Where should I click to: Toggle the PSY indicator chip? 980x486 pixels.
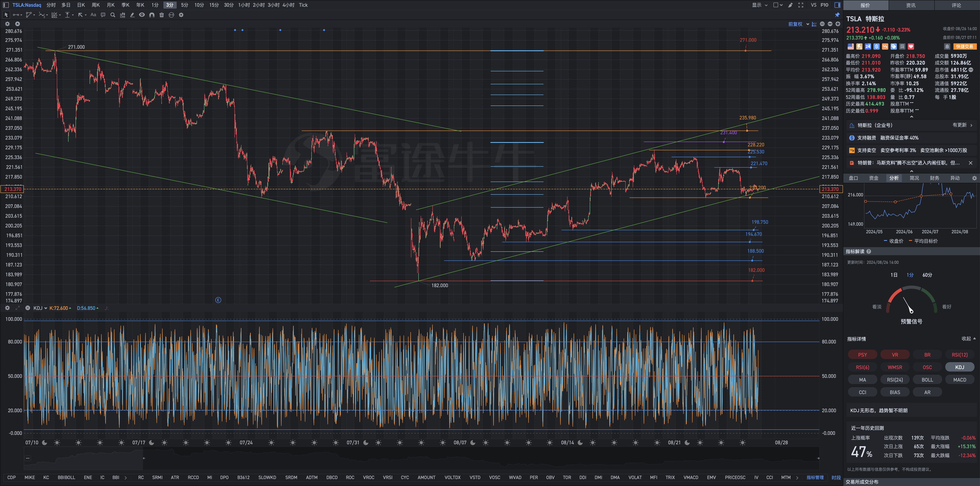pos(862,355)
